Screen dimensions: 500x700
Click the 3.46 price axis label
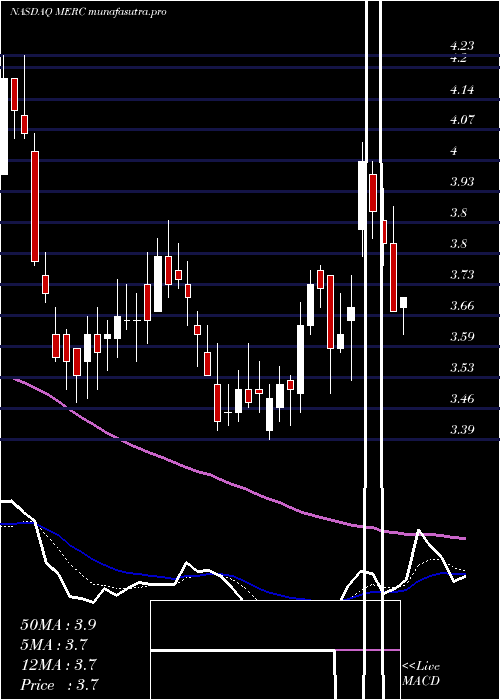(x=462, y=398)
